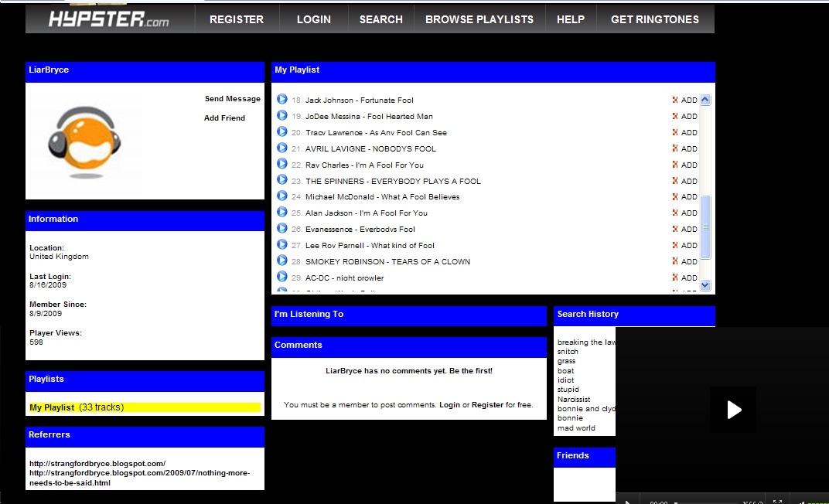
Task: Select search history term 'boat'
Action: (566, 371)
